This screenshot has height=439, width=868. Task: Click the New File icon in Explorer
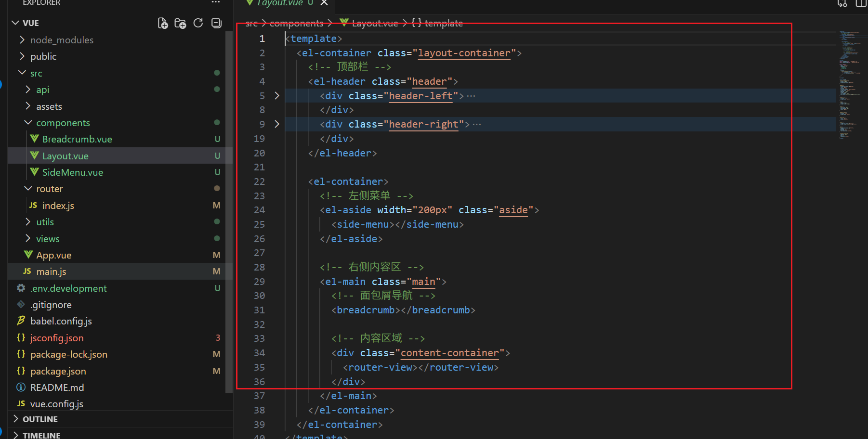(x=163, y=23)
